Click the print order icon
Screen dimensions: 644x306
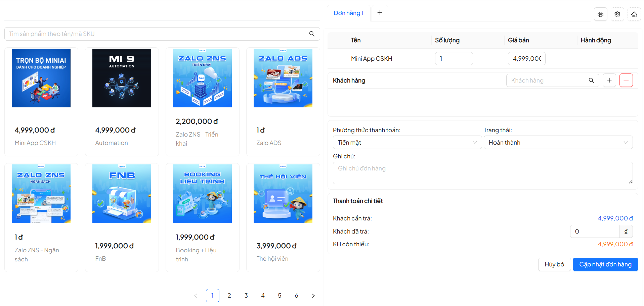click(600, 14)
